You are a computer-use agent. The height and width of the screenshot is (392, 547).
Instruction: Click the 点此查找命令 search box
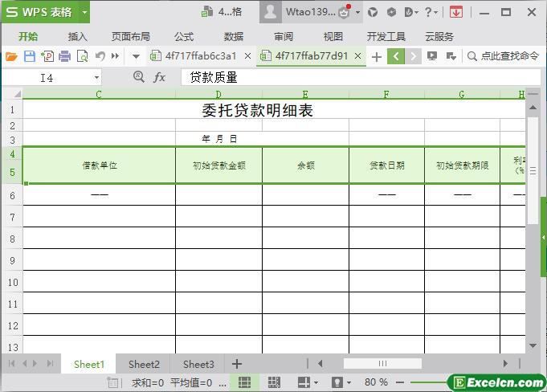tap(503, 56)
